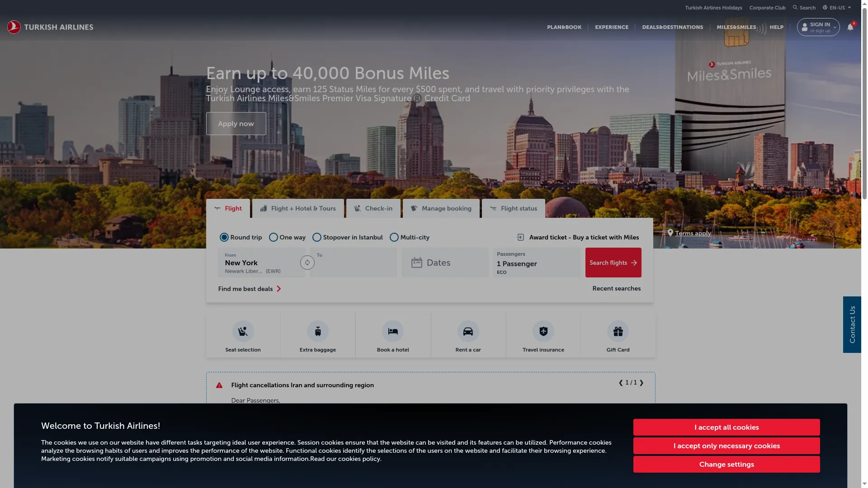The height and width of the screenshot is (488, 868).
Task: Select Multi-city option
Action: tap(394, 237)
